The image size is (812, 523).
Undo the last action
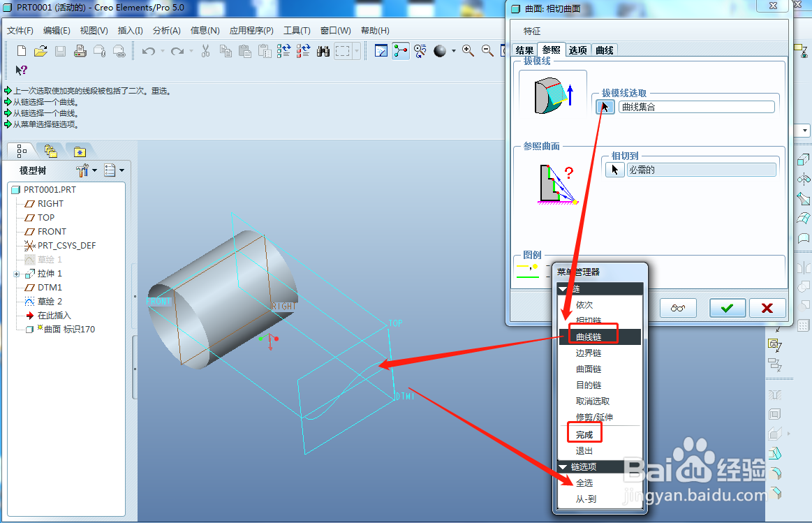point(149,51)
